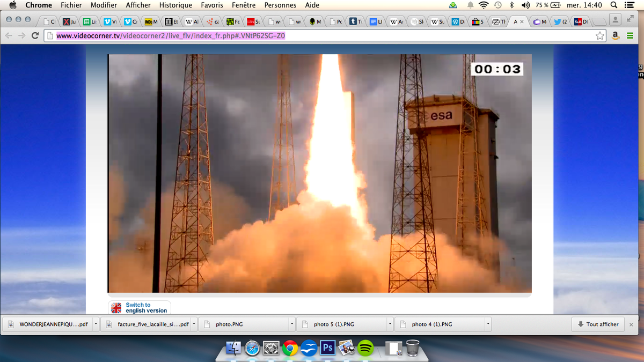
Task: Click the notification bell icon
Action: (x=470, y=5)
